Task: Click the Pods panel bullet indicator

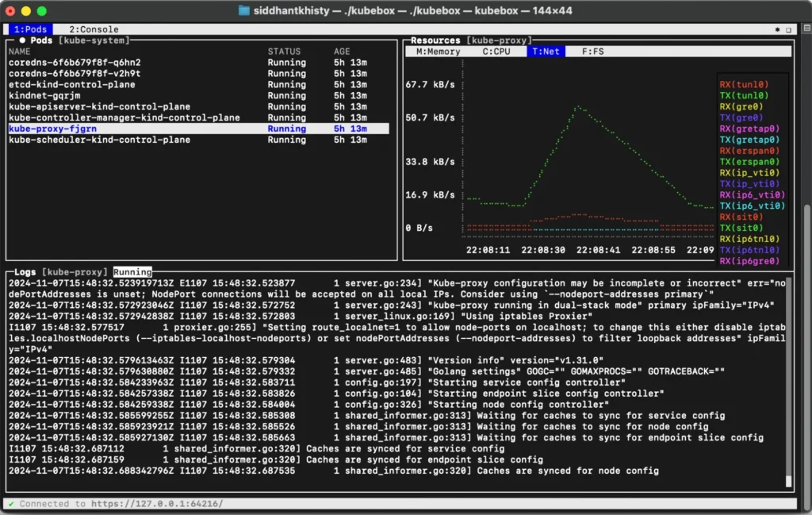Action: [22, 40]
